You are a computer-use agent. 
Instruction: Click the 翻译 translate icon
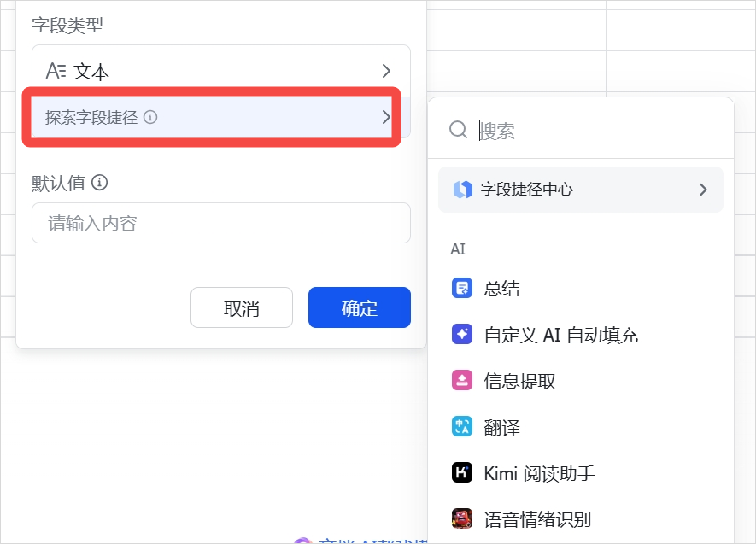[461, 427]
